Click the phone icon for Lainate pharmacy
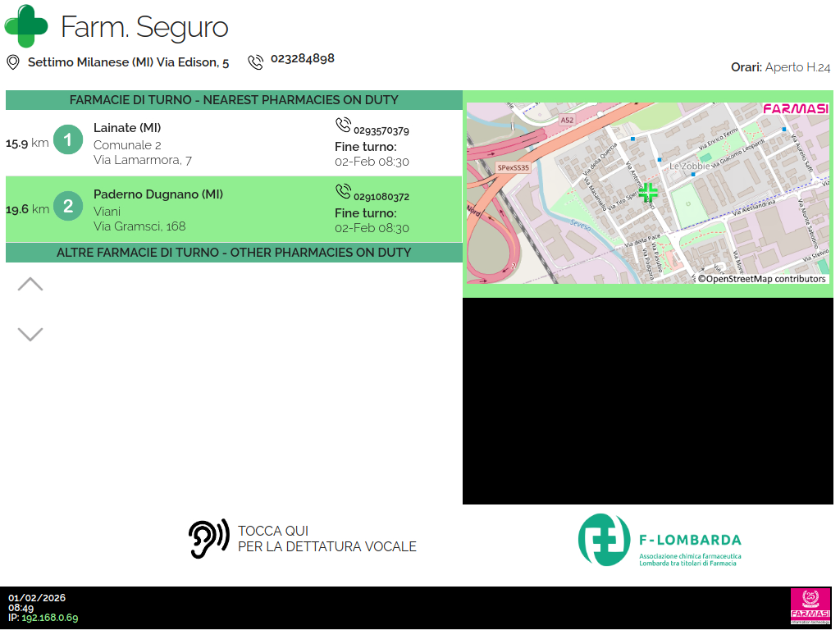This screenshot has height=630, width=840. pyautogui.click(x=343, y=125)
